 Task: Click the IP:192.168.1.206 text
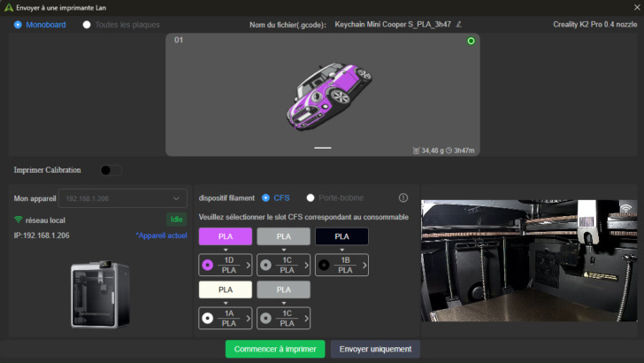click(x=42, y=236)
